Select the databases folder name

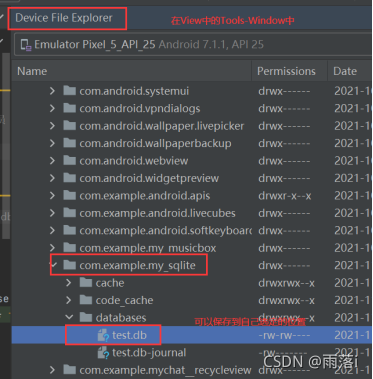click(121, 318)
